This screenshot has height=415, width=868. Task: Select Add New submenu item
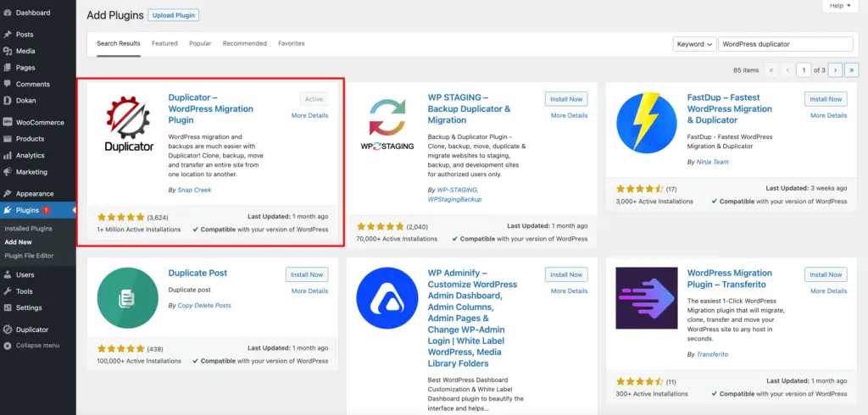(x=19, y=242)
